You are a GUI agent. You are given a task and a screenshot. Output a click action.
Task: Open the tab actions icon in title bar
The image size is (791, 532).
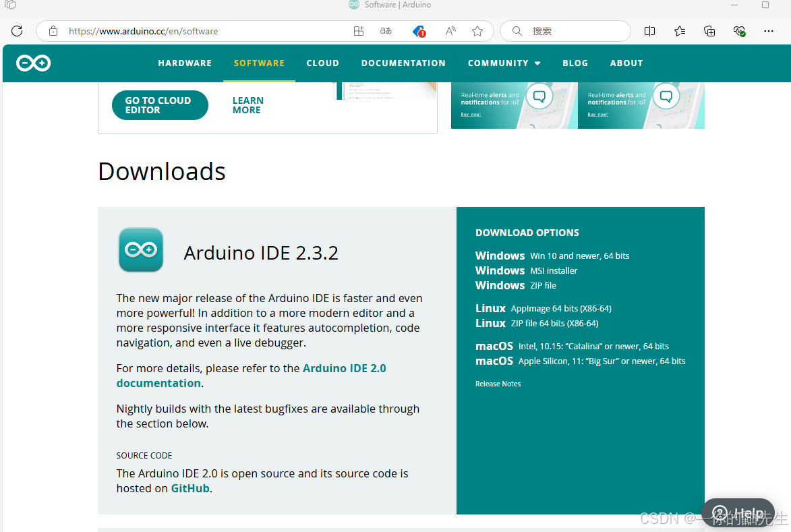tap(10, 5)
